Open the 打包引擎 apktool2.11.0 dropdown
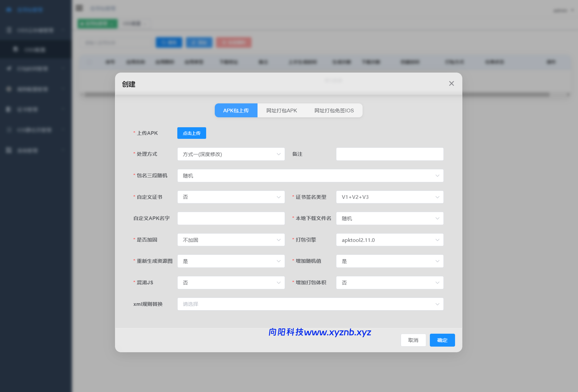The width and height of the screenshot is (578, 392). 389,240
